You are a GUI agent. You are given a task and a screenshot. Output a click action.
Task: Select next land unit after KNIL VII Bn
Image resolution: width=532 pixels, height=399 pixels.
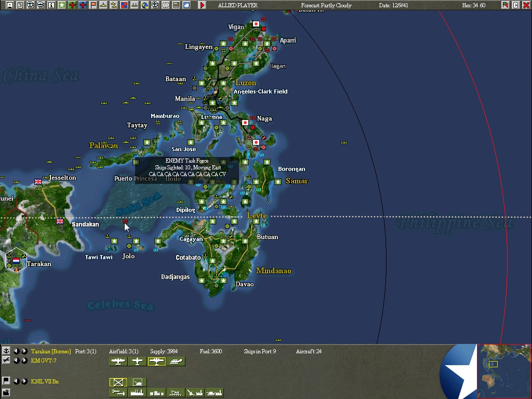[x=24, y=381]
